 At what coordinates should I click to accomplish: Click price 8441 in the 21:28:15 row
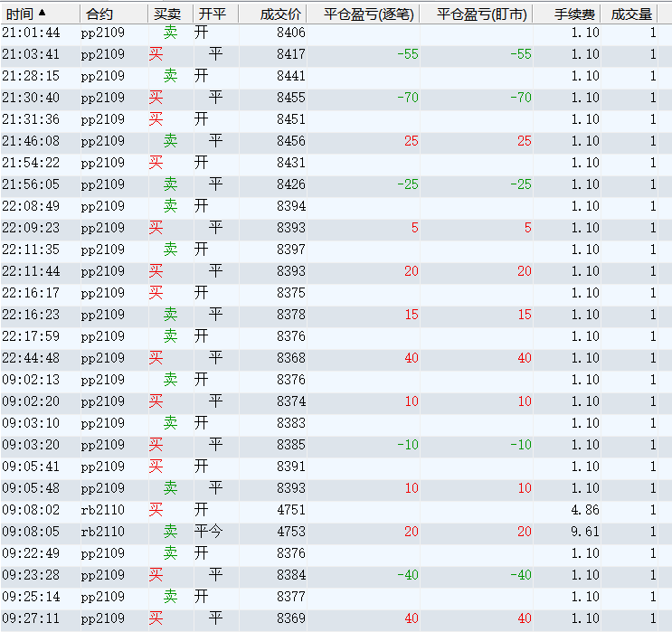click(x=291, y=76)
